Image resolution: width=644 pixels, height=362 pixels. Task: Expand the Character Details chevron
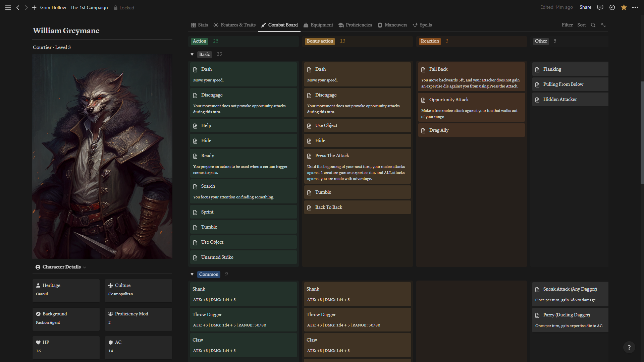pos(85,267)
